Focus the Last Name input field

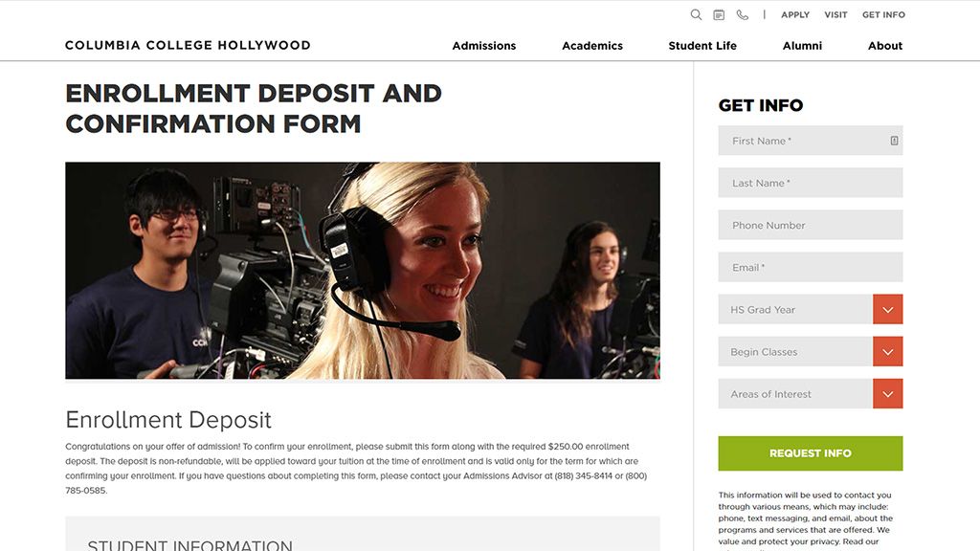(x=810, y=183)
